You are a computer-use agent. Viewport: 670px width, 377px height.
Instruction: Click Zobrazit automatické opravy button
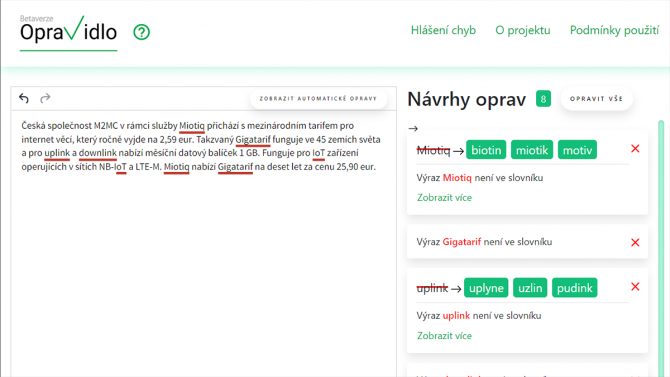318,99
